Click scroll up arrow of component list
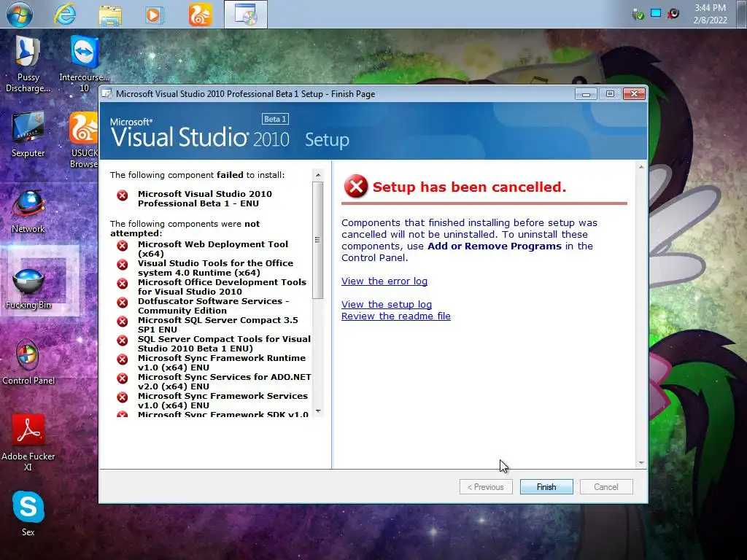Image resolution: width=747 pixels, height=560 pixels. (318, 175)
